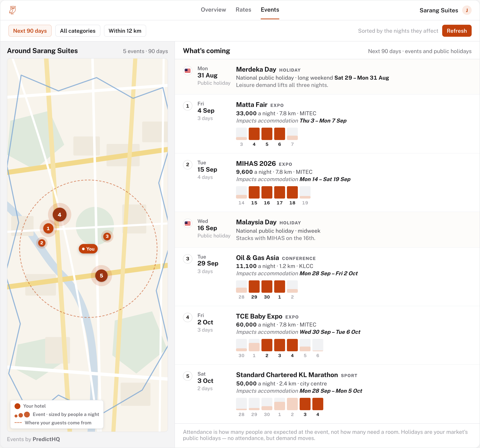Click the '3 Oct' date of KL Marathon

pyautogui.click(x=205, y=381)
